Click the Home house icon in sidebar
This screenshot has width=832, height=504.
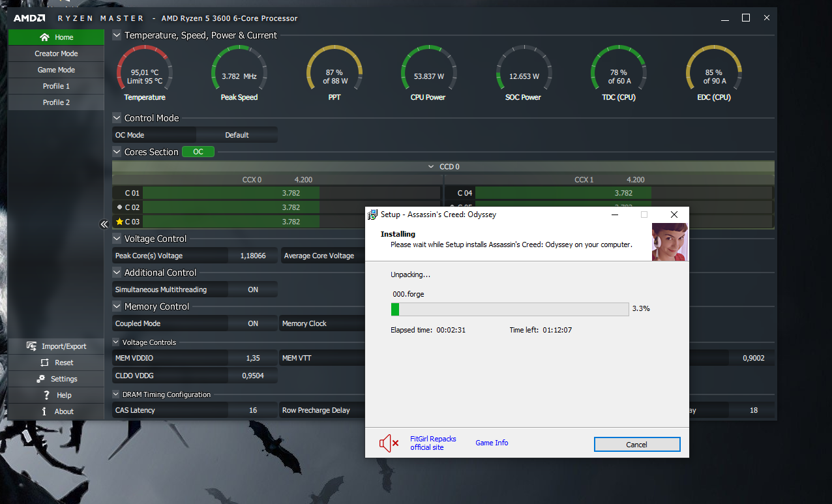coord(44,37)
